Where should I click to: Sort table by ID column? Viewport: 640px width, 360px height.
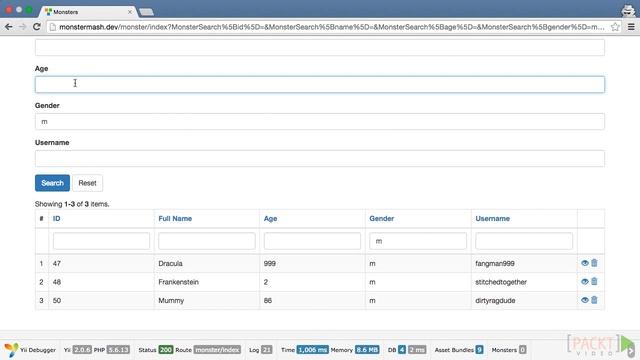56,218
